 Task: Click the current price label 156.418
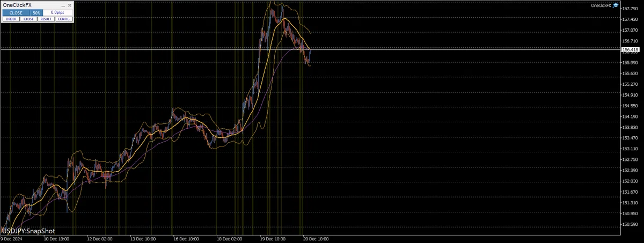[630, 50]
